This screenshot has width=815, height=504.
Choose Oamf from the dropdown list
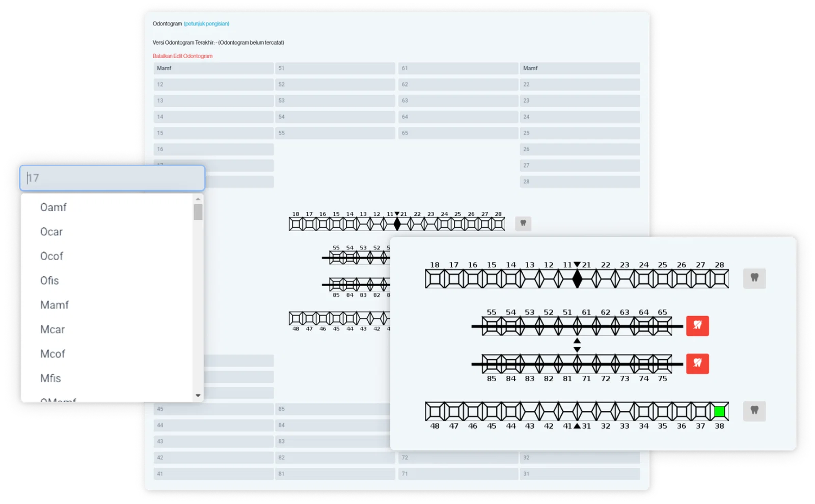click(x=53, y=207)
